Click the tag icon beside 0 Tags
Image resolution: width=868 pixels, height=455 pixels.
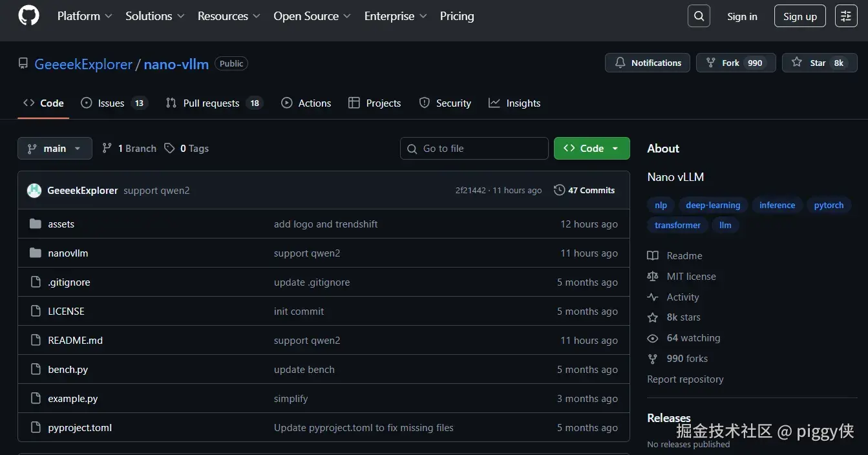[x=169, y=149]
